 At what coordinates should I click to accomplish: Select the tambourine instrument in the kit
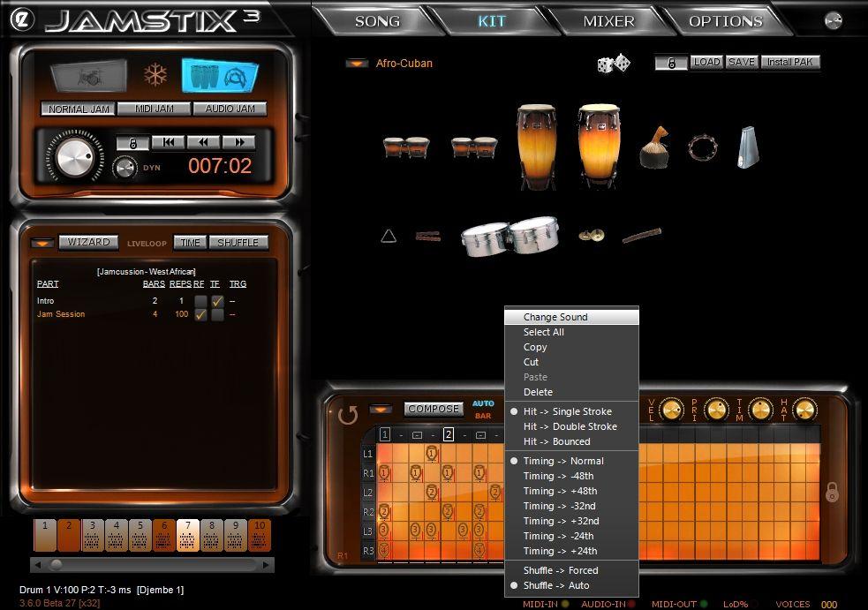[703, 147]
